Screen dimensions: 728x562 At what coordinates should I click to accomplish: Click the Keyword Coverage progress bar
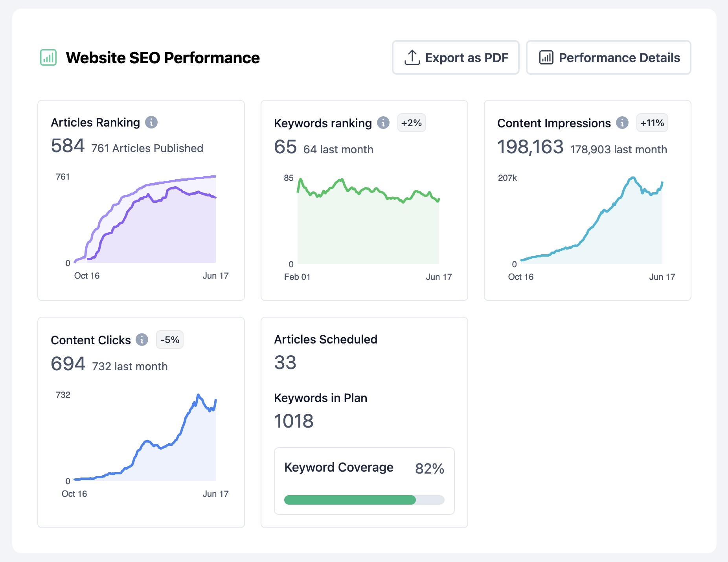point(364,500)
